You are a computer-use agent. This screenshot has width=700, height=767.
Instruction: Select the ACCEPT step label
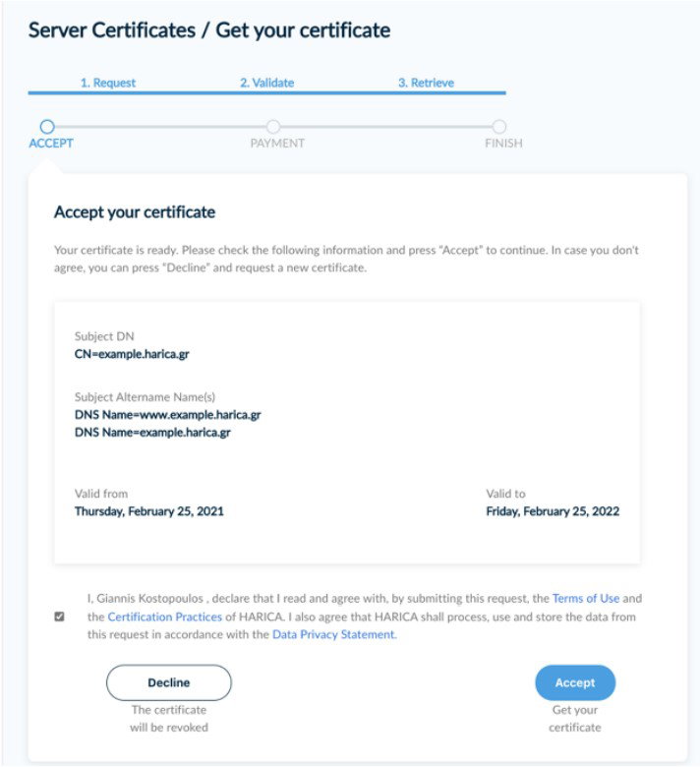[51, 144]
